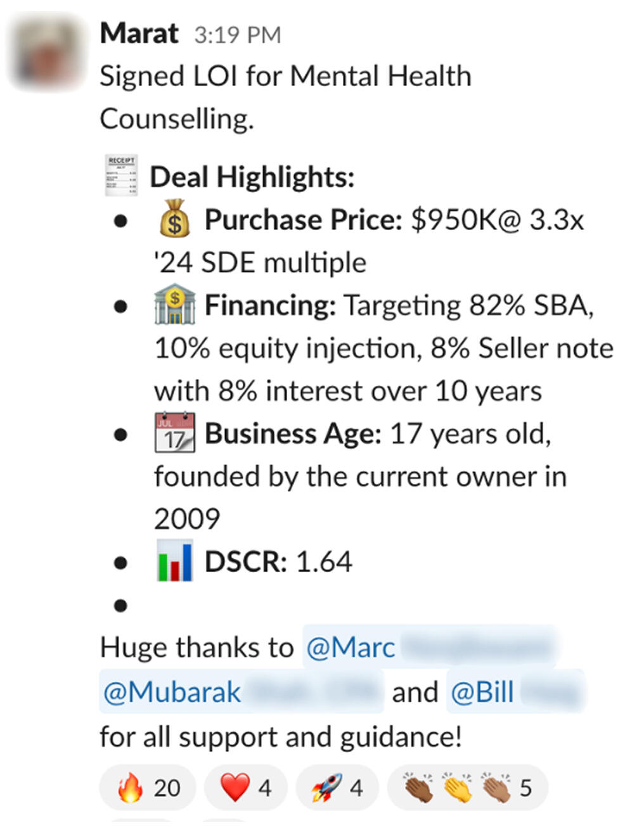The image size is (644, 832).
Task: Open the sender name Marat
Action: point(139,34)
